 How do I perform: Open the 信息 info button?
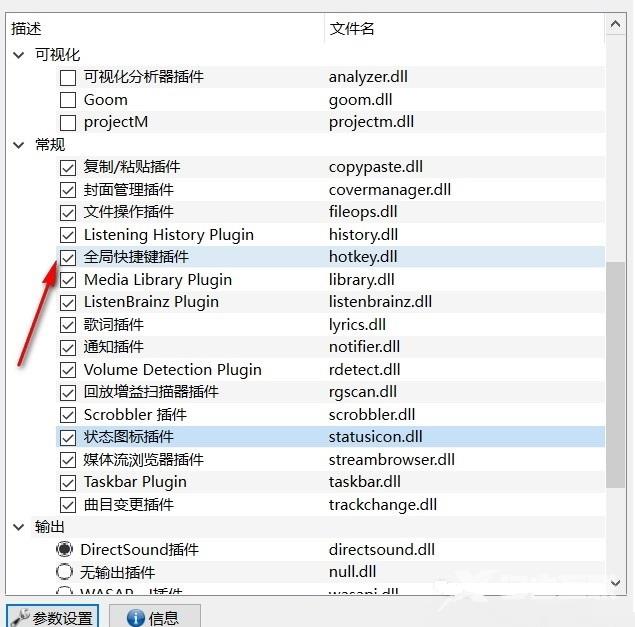pyautogui.click(x=155, y=617)
